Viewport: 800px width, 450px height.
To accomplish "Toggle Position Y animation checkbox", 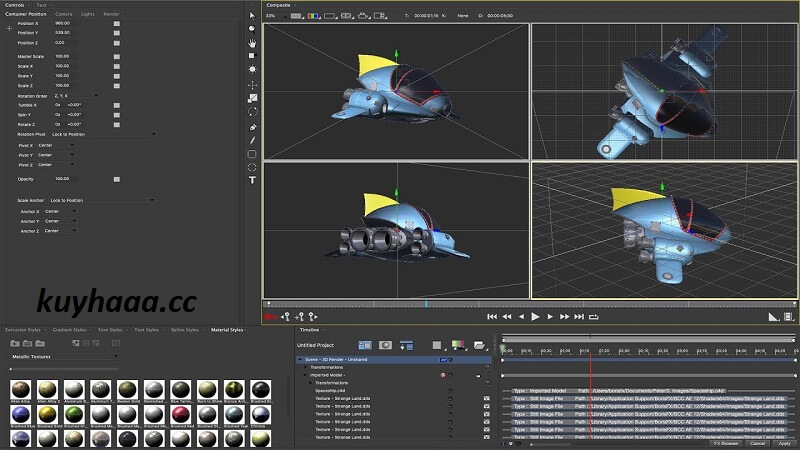I will point(117,33).
